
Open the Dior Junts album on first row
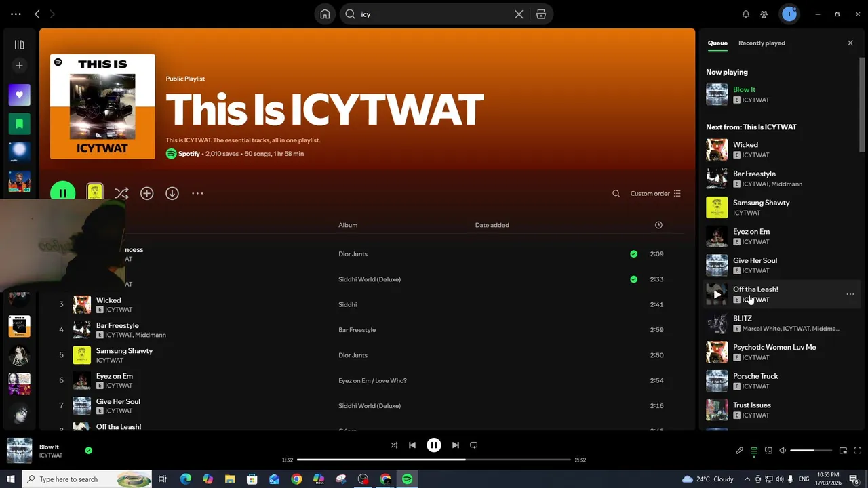[x=353, y=254]
